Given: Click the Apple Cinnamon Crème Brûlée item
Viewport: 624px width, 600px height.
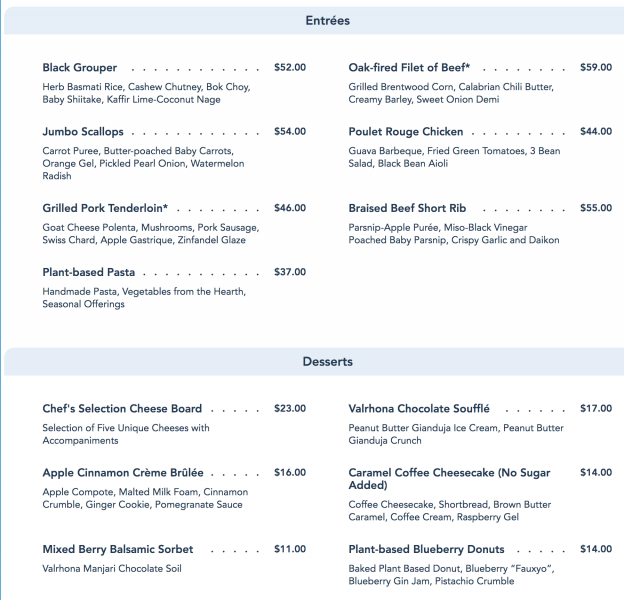Looking at the screenshot, I should pos(123,472).
